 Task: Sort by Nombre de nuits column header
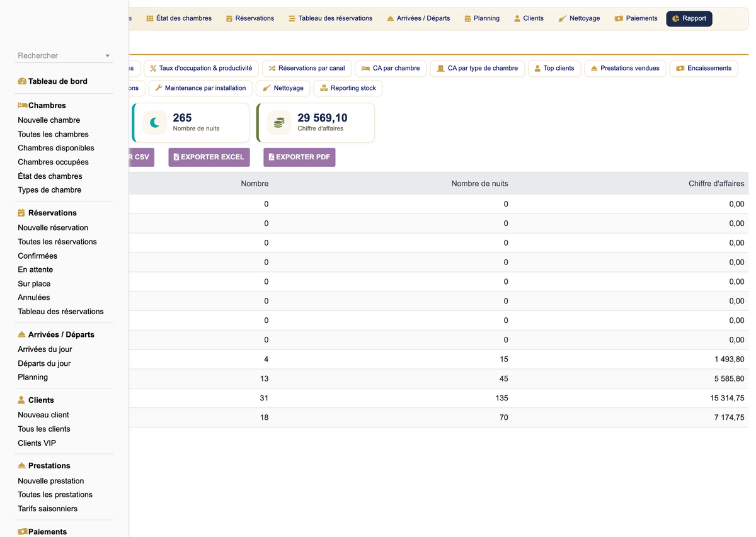point(479,184)
